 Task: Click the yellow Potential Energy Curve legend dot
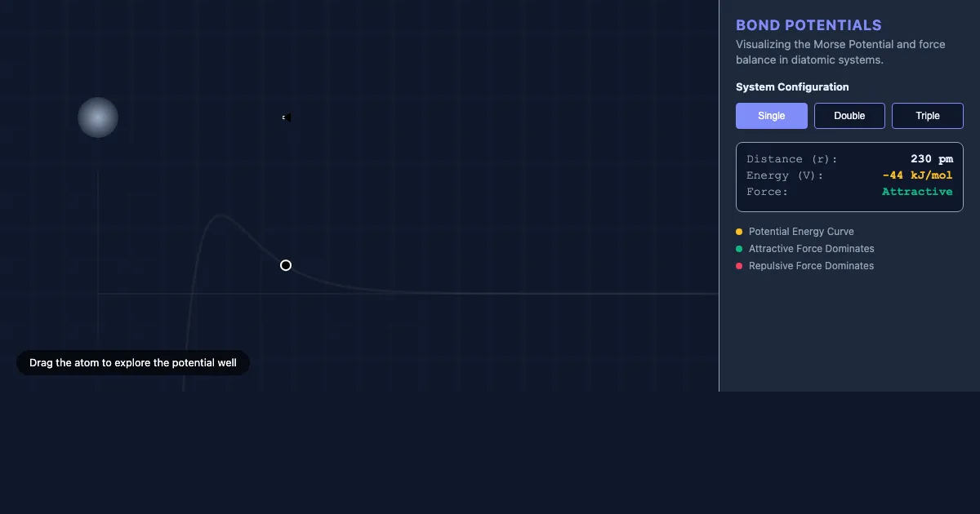[739, 232]
